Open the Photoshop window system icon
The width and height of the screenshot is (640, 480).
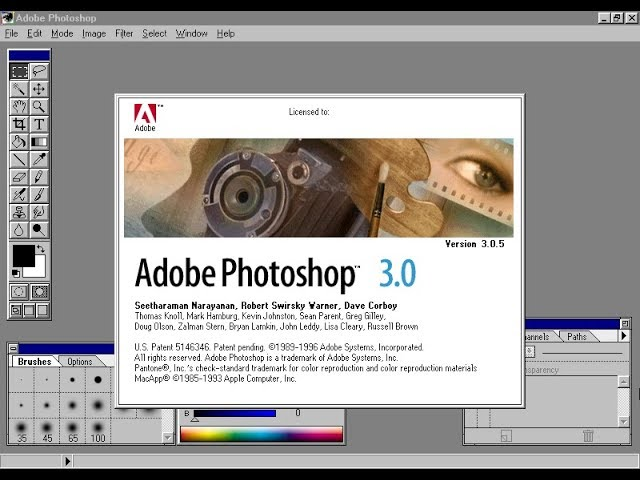pos(8,18)
